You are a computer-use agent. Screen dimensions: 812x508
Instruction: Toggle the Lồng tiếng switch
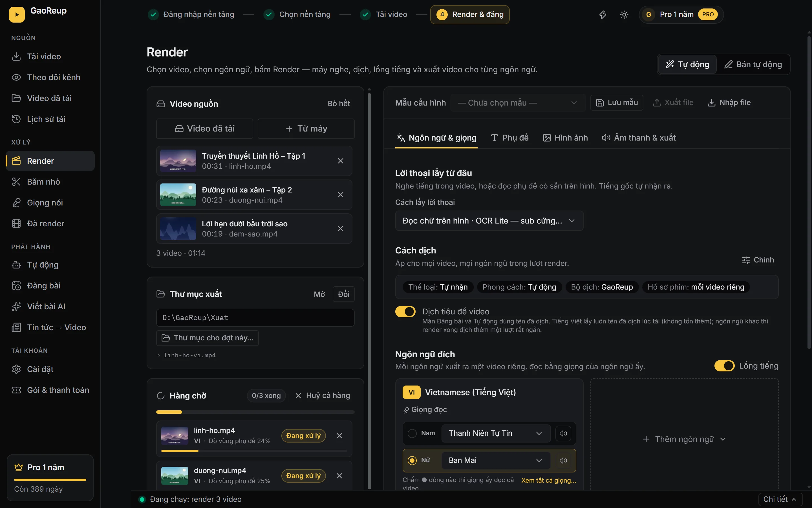(x=724, y=366)
